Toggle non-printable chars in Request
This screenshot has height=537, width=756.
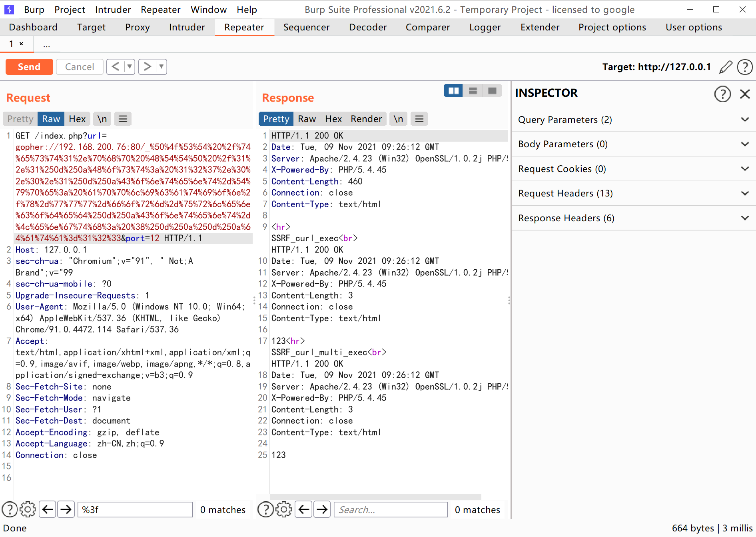(x=102, y=119)
